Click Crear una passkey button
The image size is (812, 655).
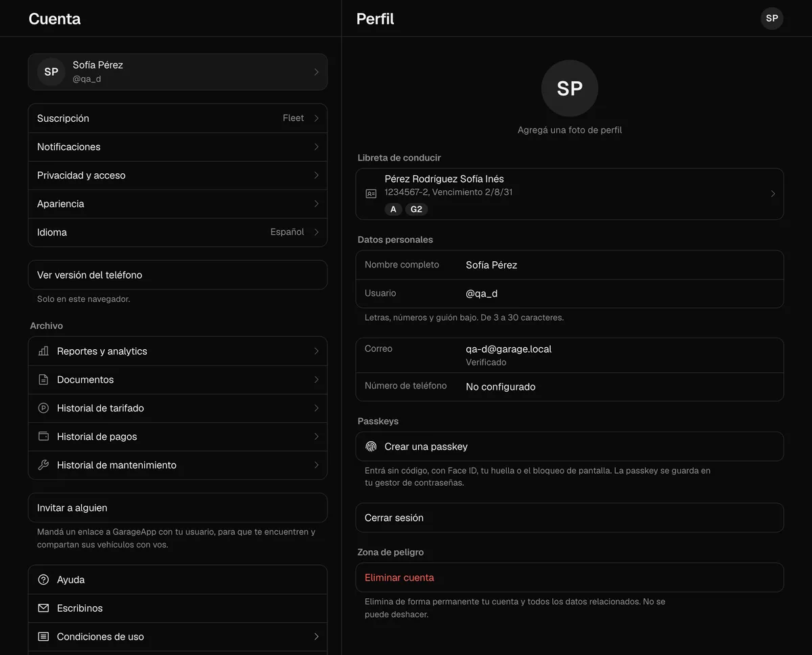570,447
